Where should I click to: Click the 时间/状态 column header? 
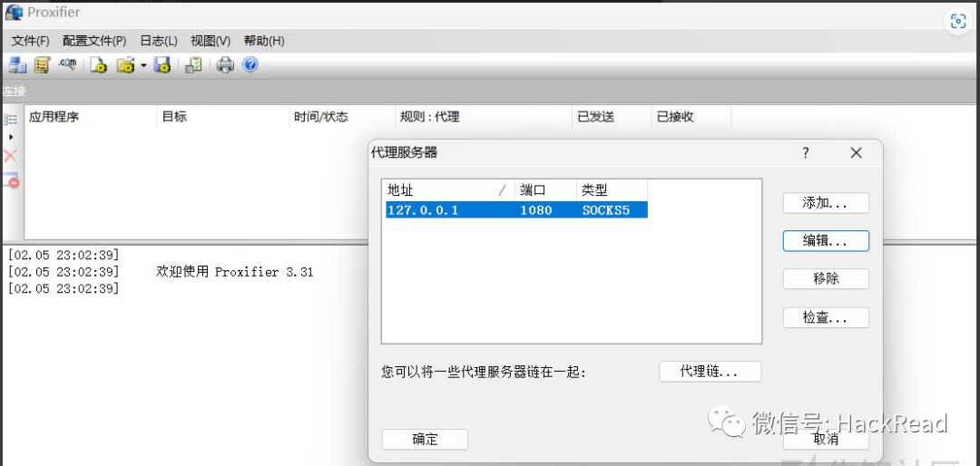342,117
